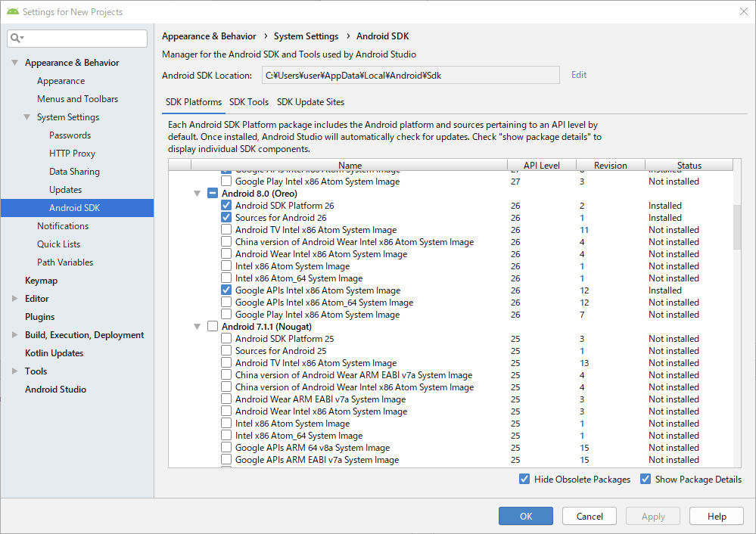
Task: Uncheck Sources for Android 26
Action: pos(226,218)
